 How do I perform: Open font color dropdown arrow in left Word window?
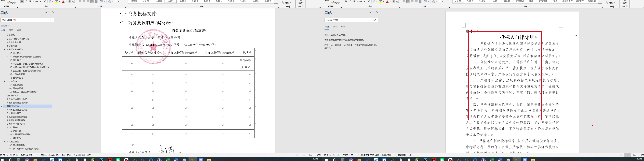click(66, 2)
